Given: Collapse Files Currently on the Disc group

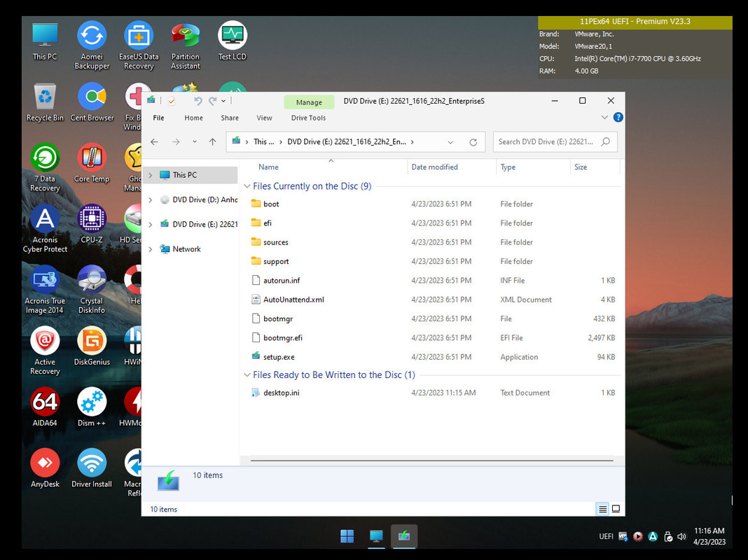Looking at the screenshot, I should [247, 186].
